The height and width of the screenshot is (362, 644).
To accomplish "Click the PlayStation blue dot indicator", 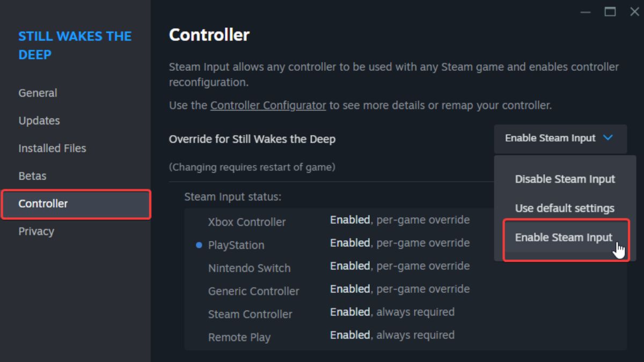I will [199, 245].
